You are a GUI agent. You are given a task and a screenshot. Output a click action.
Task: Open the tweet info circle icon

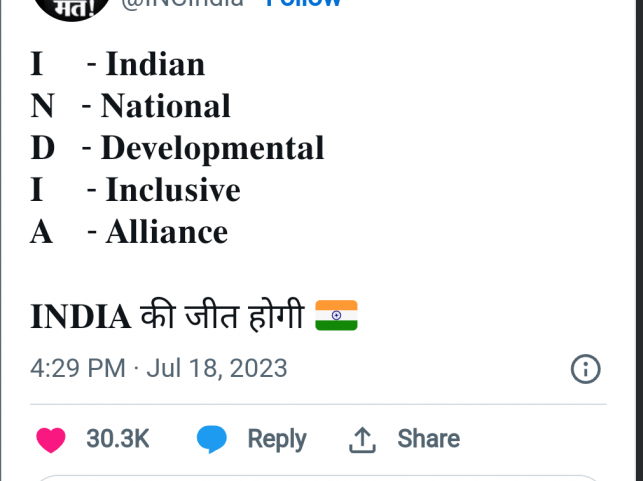585,369
